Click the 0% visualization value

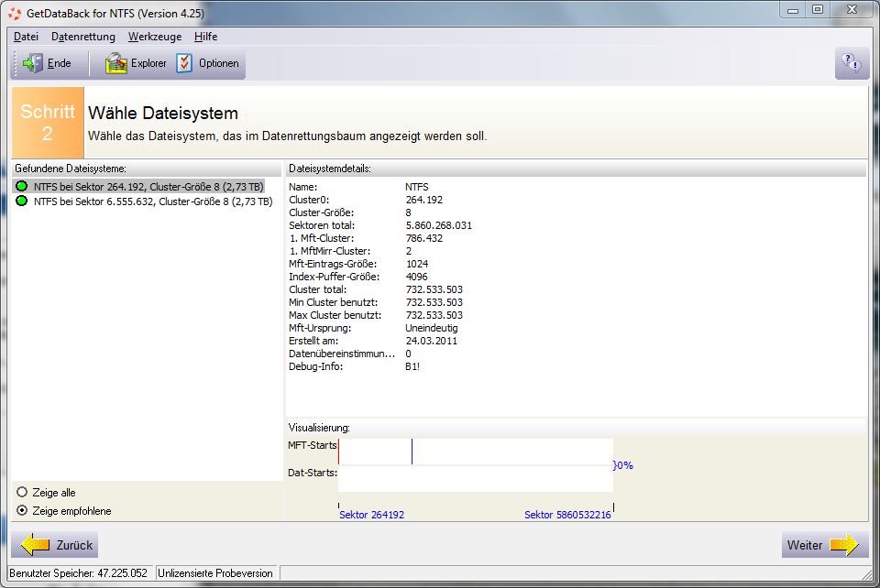pos(623,465)
